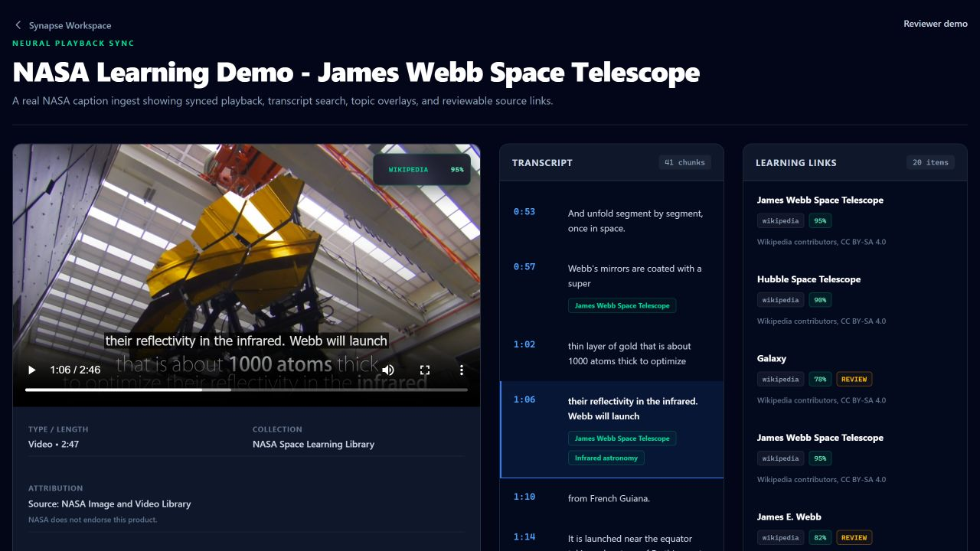The width and height of the screenshot is (980, 551).
Task: Open the second James Webb Space Telescope link
Action: [820, 438]
